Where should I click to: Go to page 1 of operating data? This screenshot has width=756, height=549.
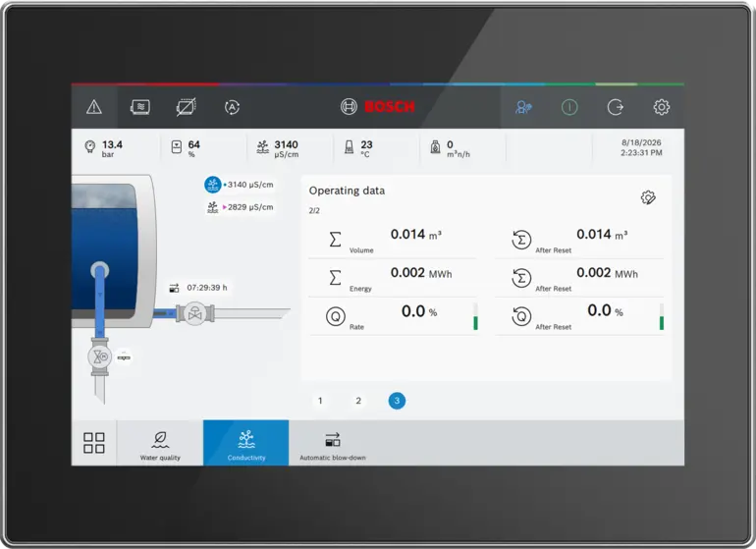click(x=320, y=401)
